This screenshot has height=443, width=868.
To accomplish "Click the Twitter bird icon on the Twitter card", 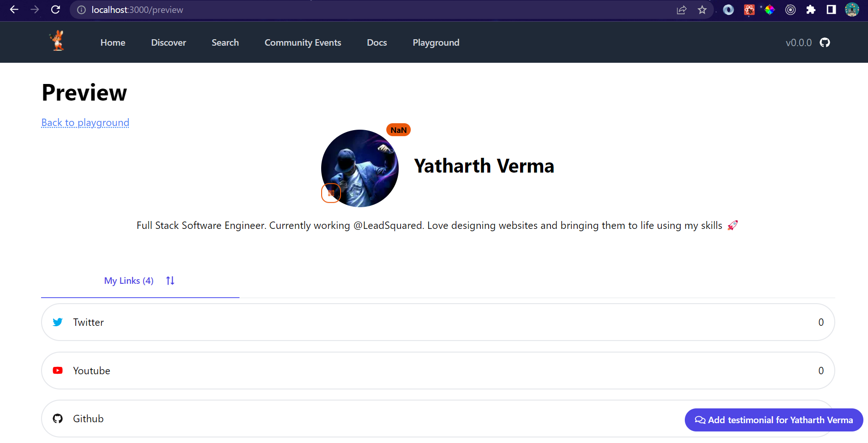I will point(57,322).
